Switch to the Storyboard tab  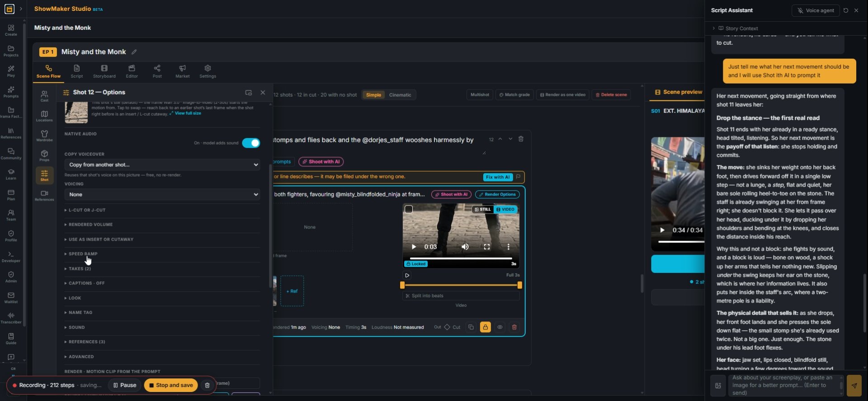point(104,72)
